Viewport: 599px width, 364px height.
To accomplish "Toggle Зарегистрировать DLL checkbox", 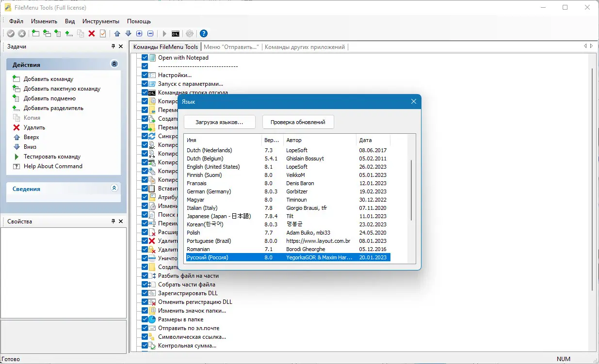I will 145,293.
